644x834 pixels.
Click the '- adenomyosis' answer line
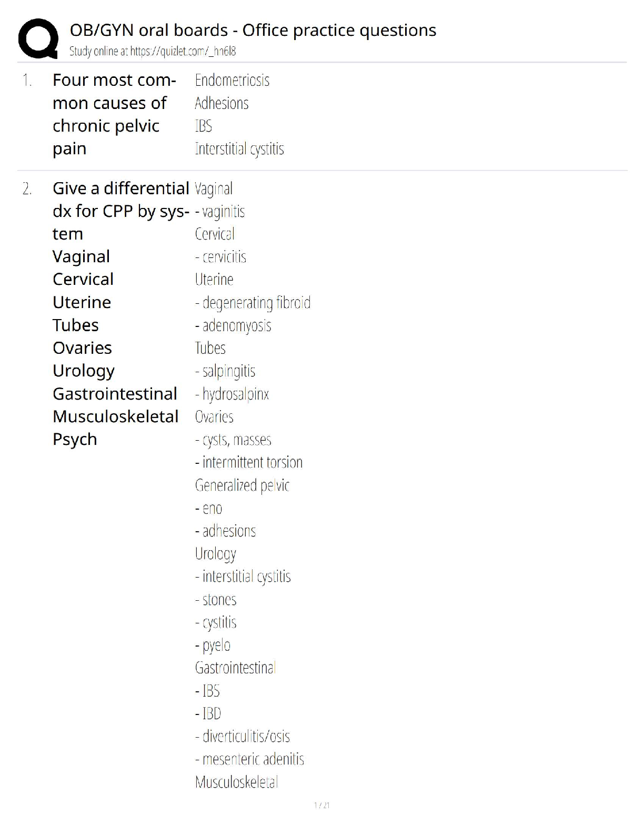pos(233,325)
